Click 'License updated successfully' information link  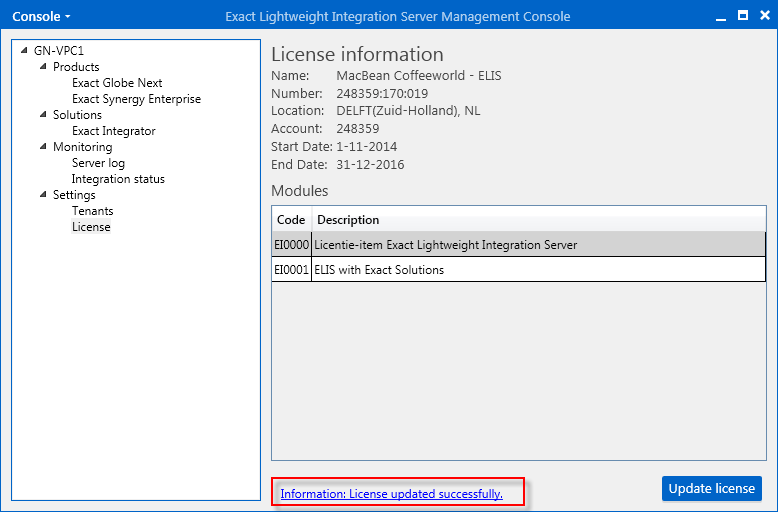(391, 494)
